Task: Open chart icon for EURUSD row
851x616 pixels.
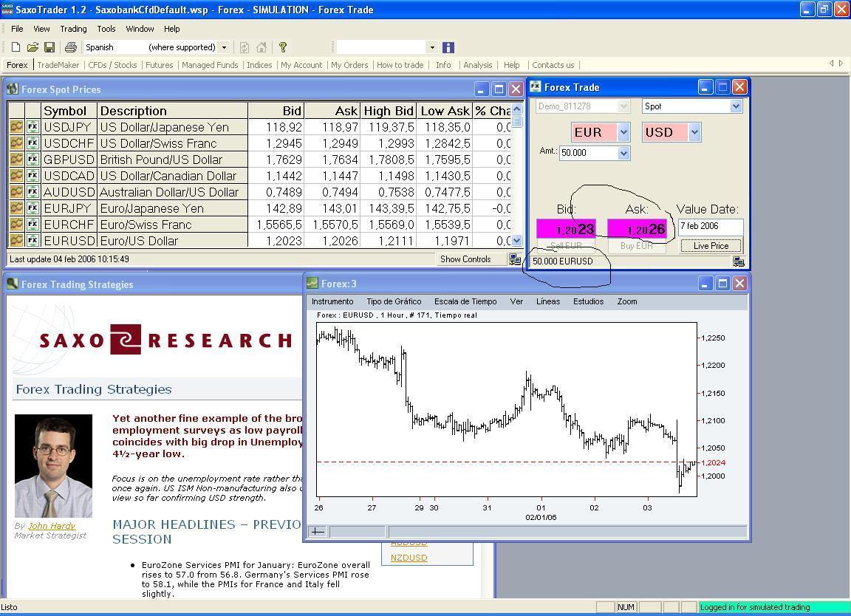Action: coord(16,240)
